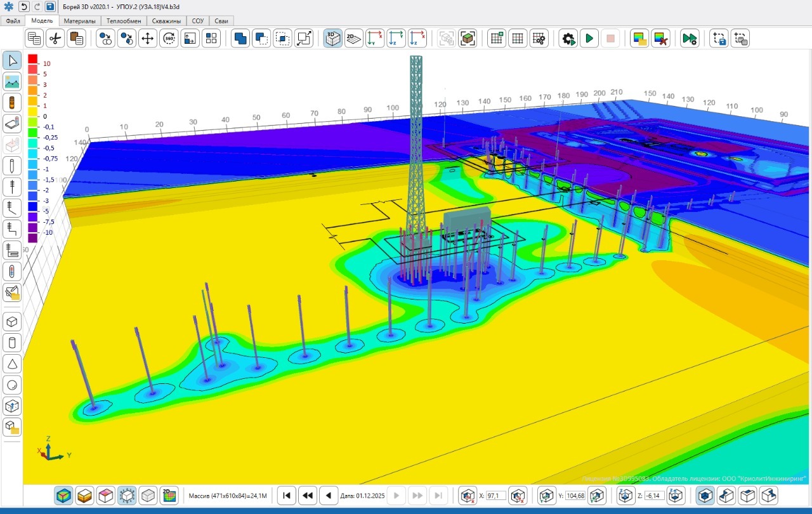Screen dimensions: 812x514
Task: Click the scissors cut icon
Action: (x=56, y=39)
